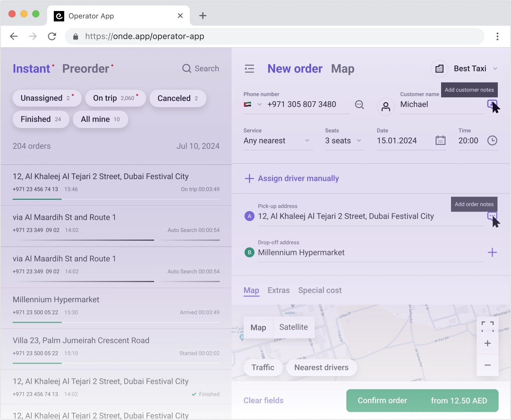Click the phone number lookup magnifier icon
This screenshot has height=420, width=511.
point(359,105)
